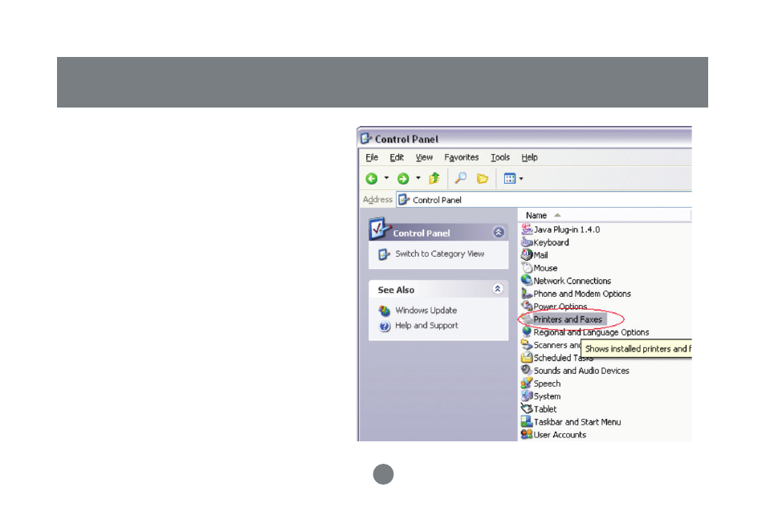Image resolution: width=766 pixels, height=532 pixels.
Task: Click the Switch to Category View icon
Action: (385, 254)
